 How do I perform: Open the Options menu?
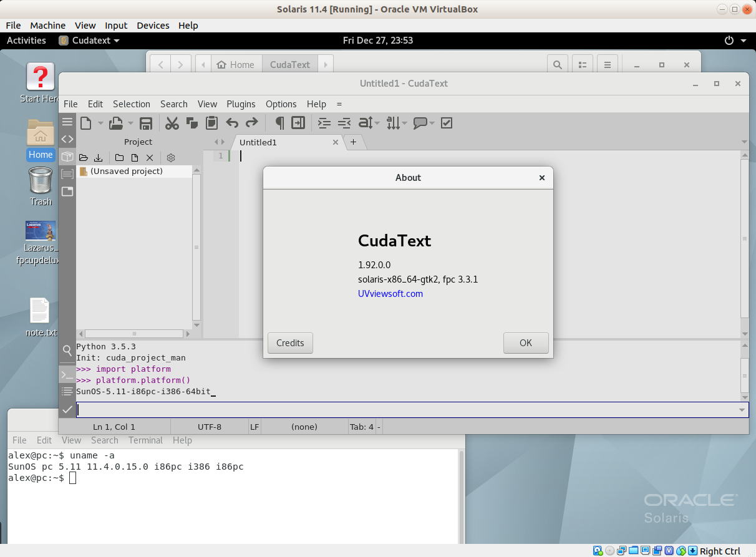(x=281, y=104)
